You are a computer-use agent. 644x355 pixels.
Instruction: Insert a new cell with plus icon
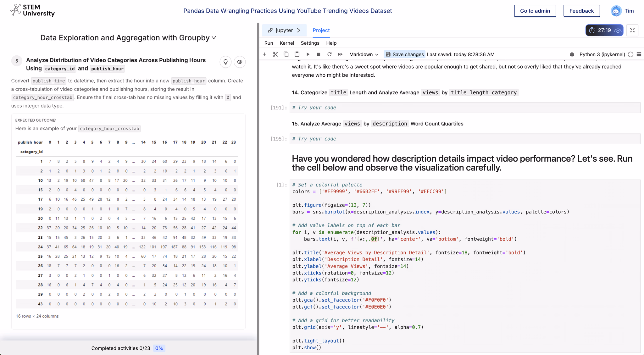[x=264, y=54]
